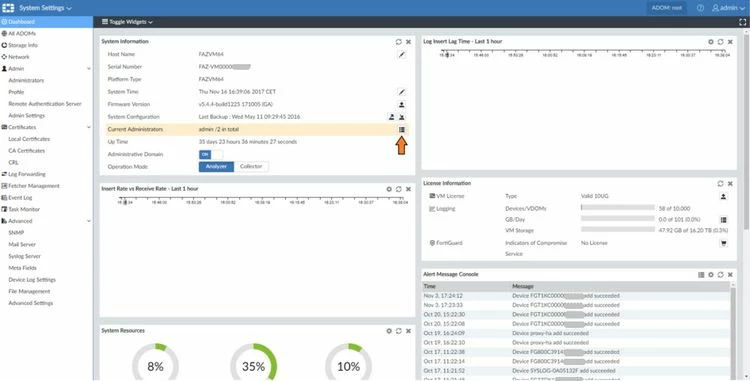
Task: Open the System Settings dropdown
Action: (45, 8)
